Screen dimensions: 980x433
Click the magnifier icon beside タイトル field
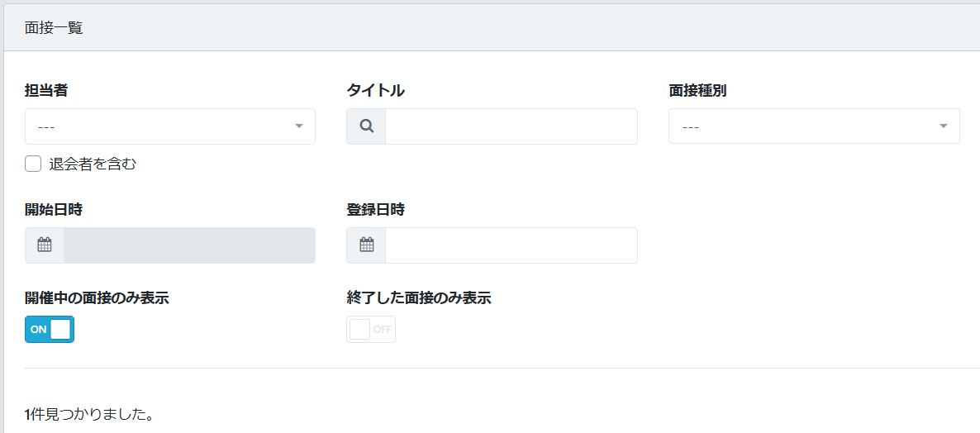tap(367, 126)
